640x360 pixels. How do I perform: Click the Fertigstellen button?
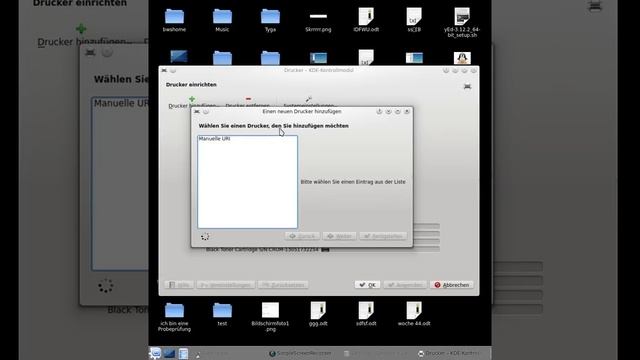383,236
